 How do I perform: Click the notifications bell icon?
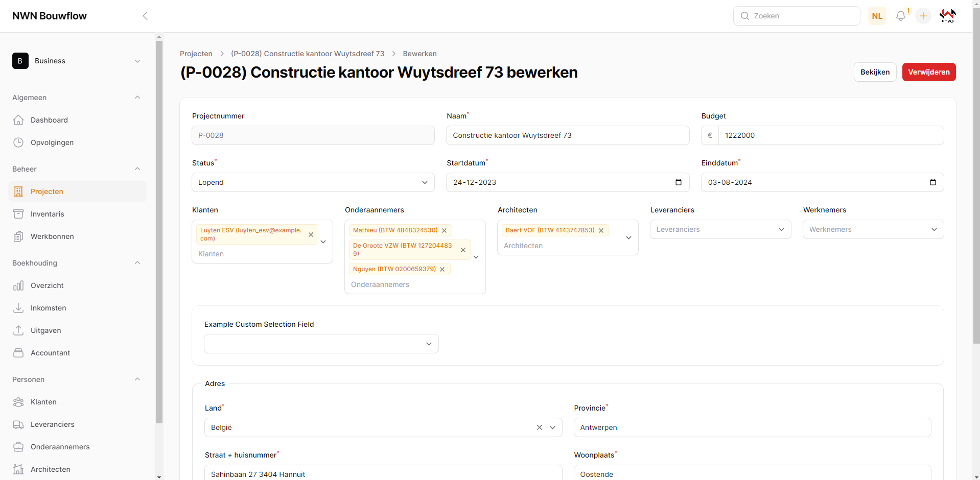pos(900,16)
